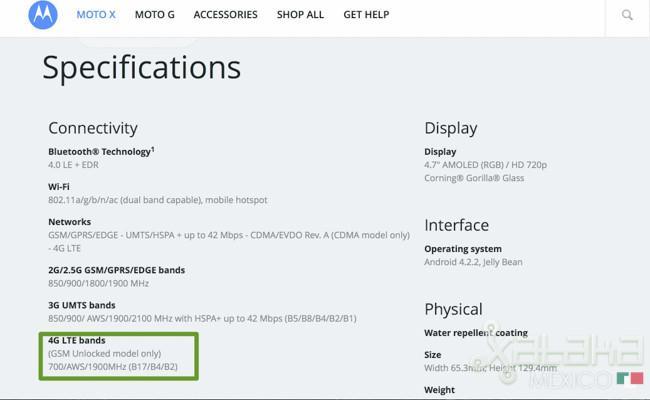Select 'Water repellent coating' label
This screenshot has height=400, width=650.
point(476,333)
